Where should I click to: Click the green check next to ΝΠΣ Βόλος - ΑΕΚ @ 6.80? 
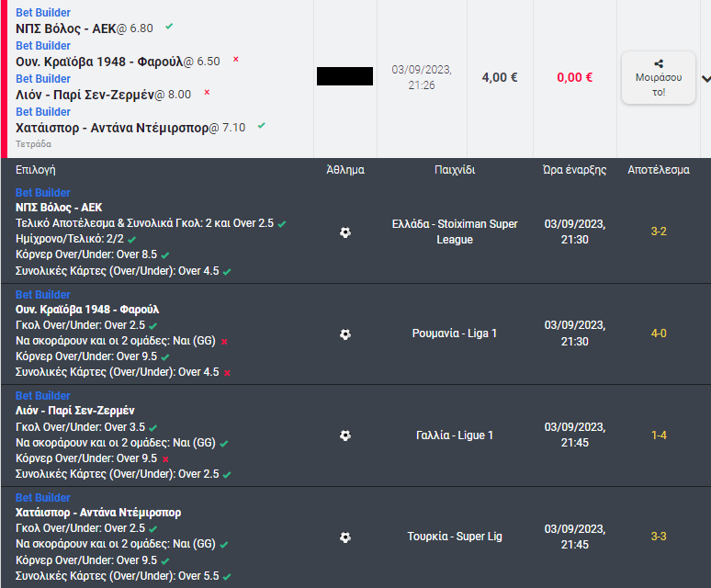pyautogui.click(x=169, y=27)
